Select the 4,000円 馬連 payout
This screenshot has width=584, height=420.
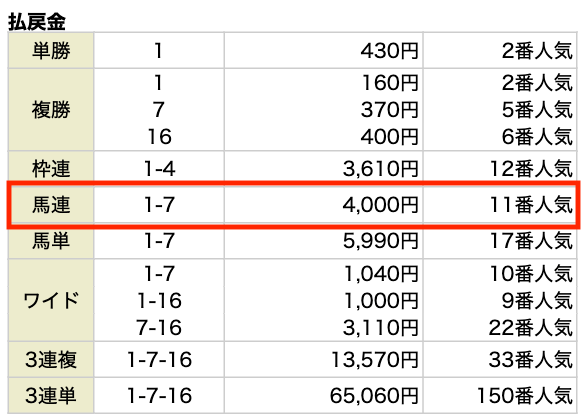pyautogui.click(x=381, y=205)
